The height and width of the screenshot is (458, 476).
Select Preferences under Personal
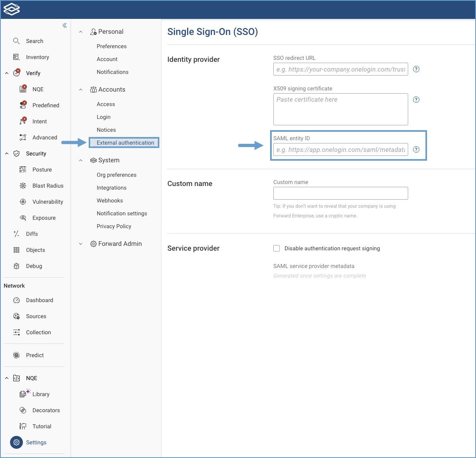pyautogui.click(x=112, y=46)
